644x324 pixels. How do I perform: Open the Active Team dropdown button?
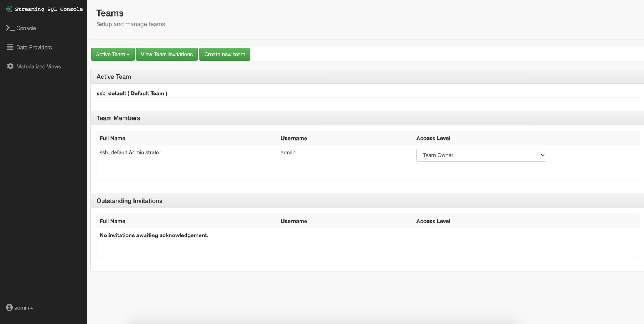click(x=112, y=54)
